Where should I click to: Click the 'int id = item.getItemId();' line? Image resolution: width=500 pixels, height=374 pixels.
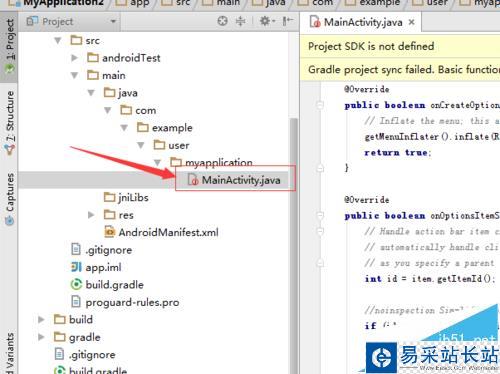430,279
